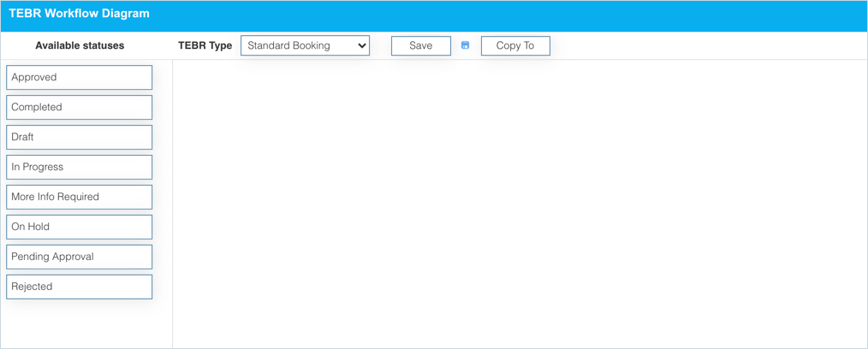Select the Approved status box

80,77
